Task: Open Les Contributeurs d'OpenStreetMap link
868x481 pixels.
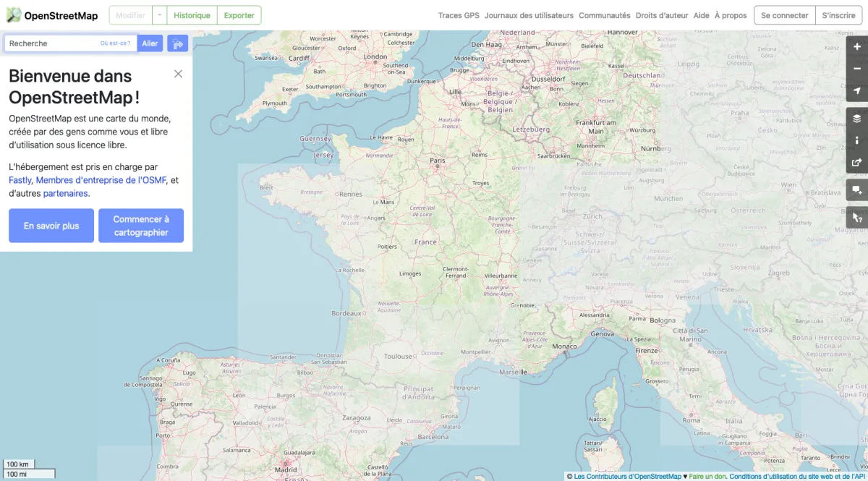Action: [x=628, y=477]
